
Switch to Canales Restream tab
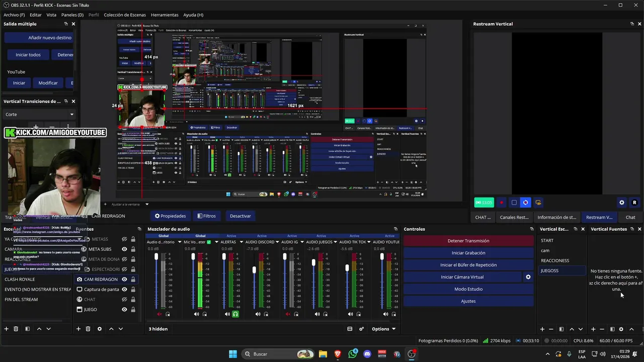(x=514, y=217)
